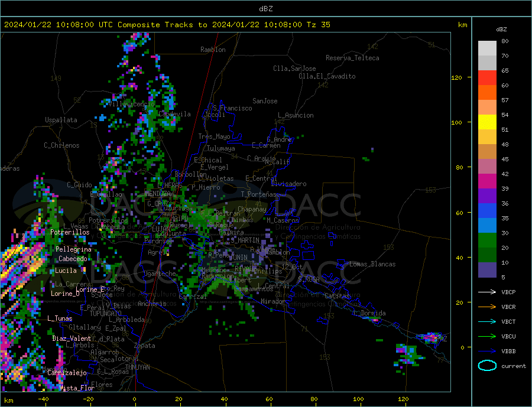Click the VBCP legend label
The height and width of the screenshot is (407, 532).
click(x=508, y=292)
